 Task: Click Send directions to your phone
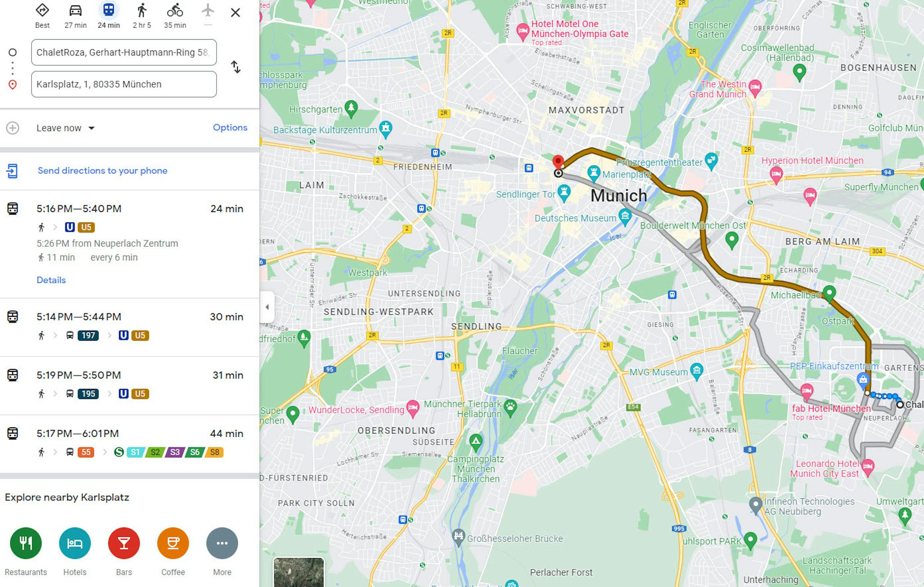tap(102, 171)
